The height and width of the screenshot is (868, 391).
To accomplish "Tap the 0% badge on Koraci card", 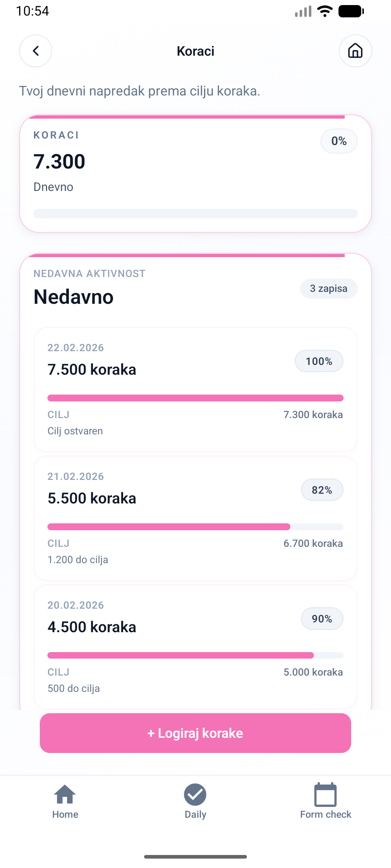I will 339,141.
